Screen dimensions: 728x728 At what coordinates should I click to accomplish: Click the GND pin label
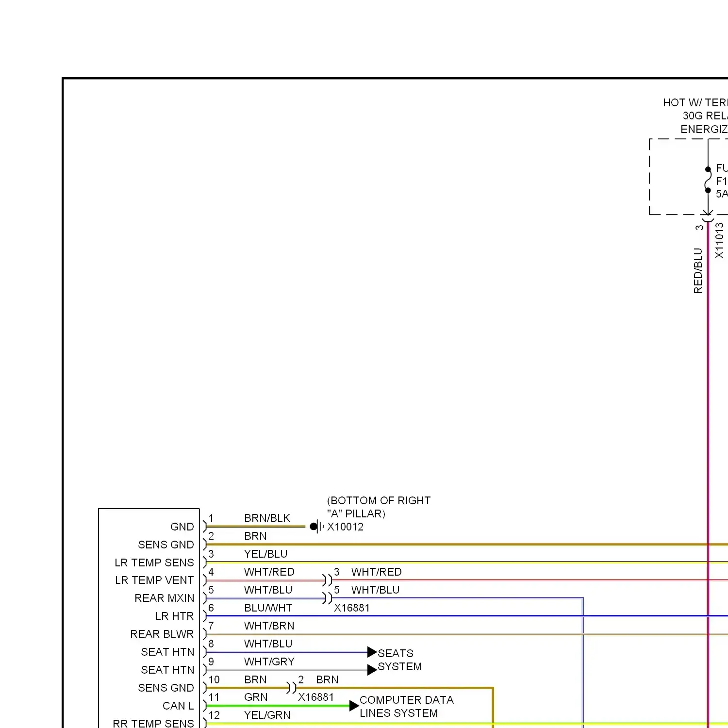click(182, 527)
